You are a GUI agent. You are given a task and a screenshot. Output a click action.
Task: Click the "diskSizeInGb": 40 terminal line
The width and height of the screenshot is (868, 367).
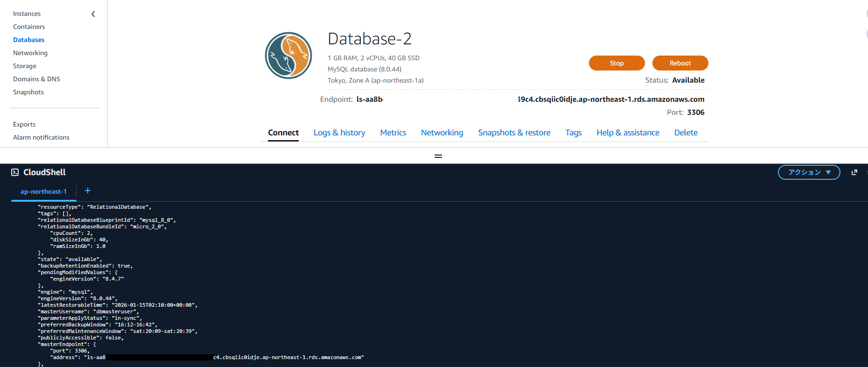tap(79, 240)
